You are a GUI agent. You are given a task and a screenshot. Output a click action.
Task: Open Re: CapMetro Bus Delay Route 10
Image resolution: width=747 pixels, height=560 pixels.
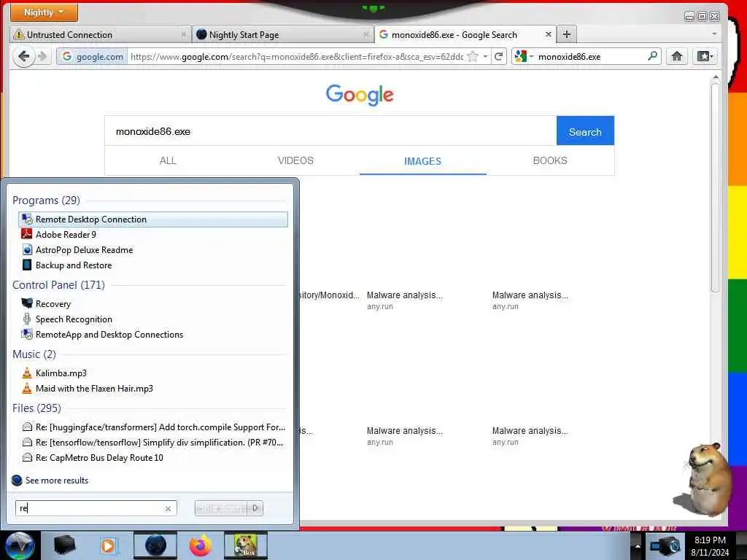[x=153, y=457]
